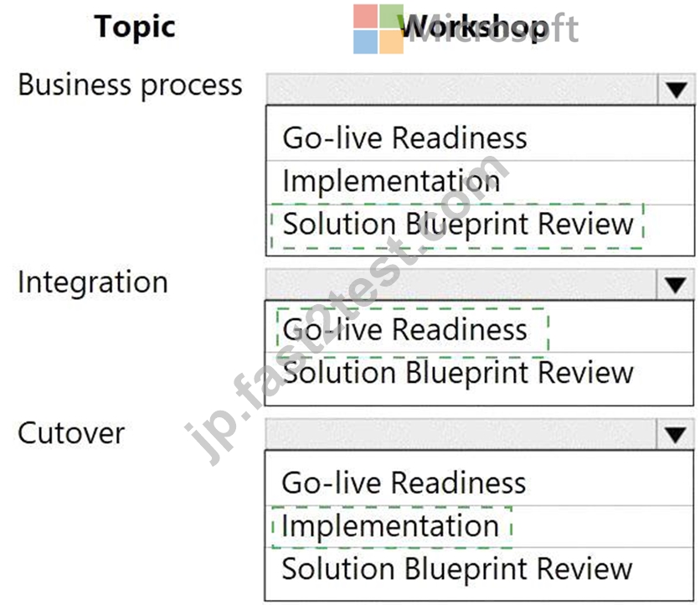Pick Solution Blueprint Review for Business process

click(480, 225)
